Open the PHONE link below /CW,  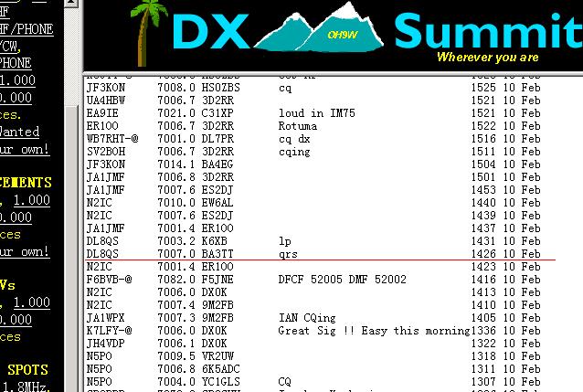coord(16,63)
